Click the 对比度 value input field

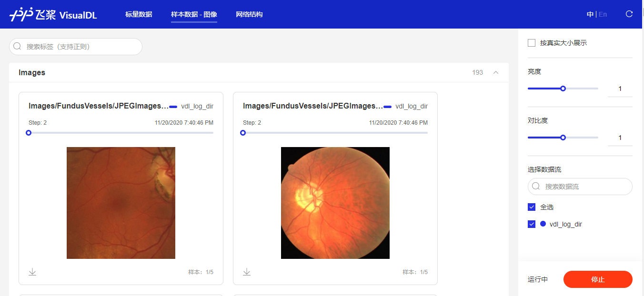[620, 137]
